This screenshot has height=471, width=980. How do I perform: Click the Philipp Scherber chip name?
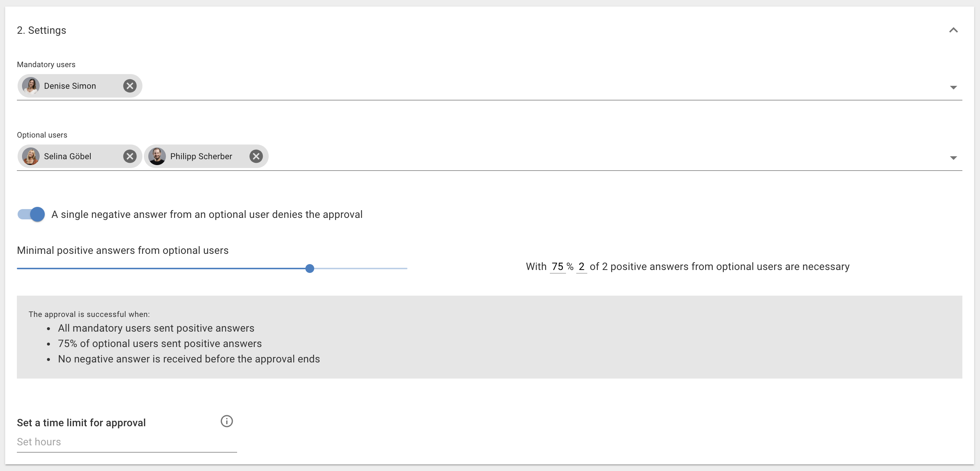(x=201, y=156)
